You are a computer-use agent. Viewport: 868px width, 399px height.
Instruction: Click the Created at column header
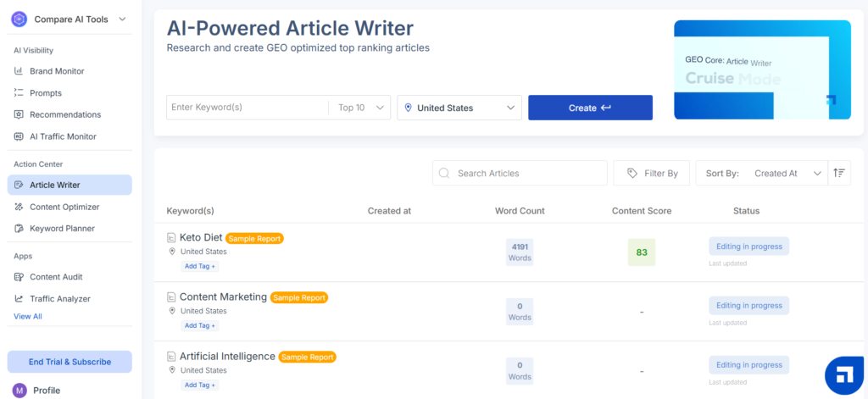389,211
